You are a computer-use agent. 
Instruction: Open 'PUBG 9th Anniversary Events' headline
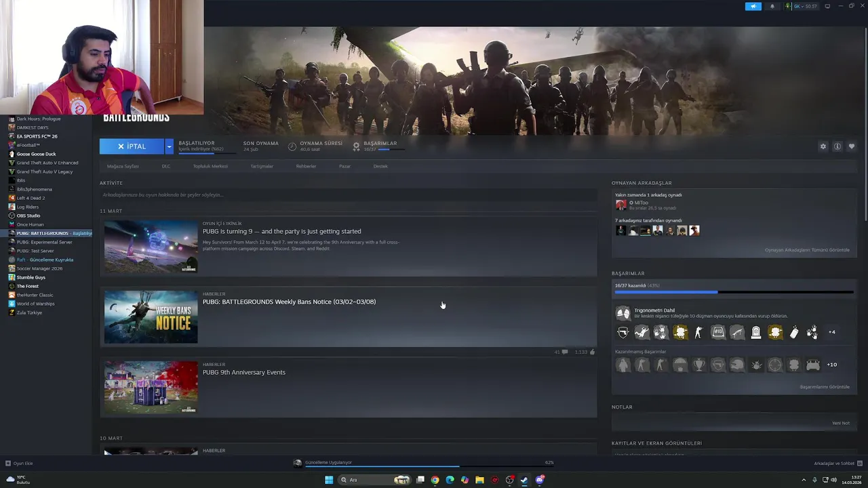point(244,372)
